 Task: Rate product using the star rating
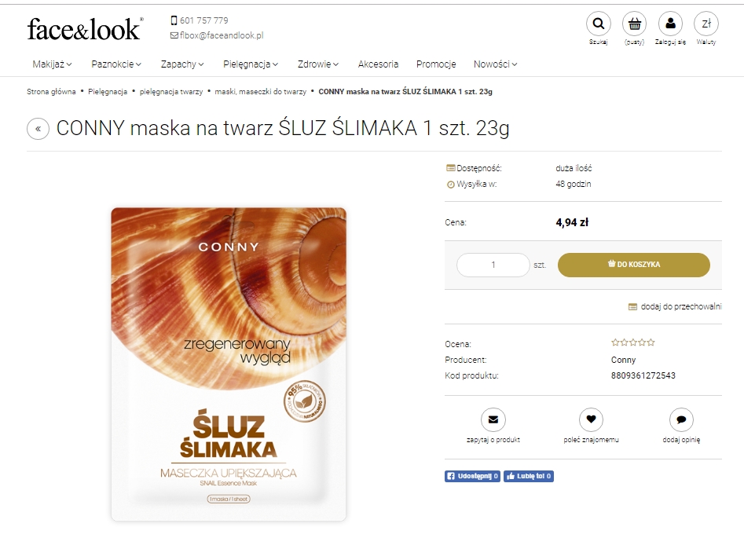click(x=633, y=342)
